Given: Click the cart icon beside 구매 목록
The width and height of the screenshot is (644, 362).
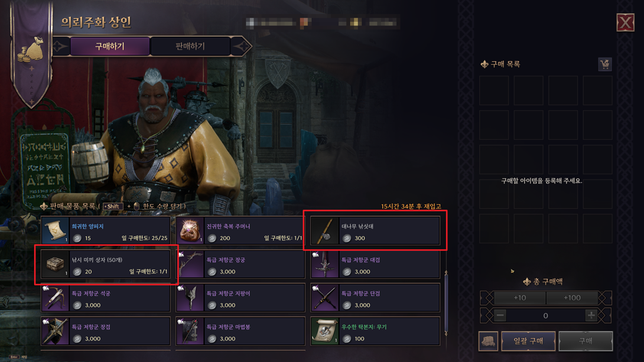Looking at the screenshot, I should click(x=604, y=64).
